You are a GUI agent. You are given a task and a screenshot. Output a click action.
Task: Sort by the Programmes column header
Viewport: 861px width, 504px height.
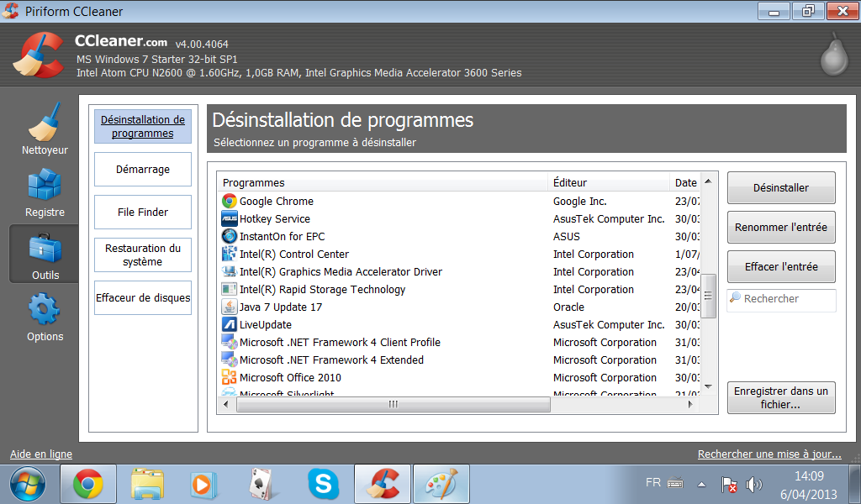[x=383, y=182]
